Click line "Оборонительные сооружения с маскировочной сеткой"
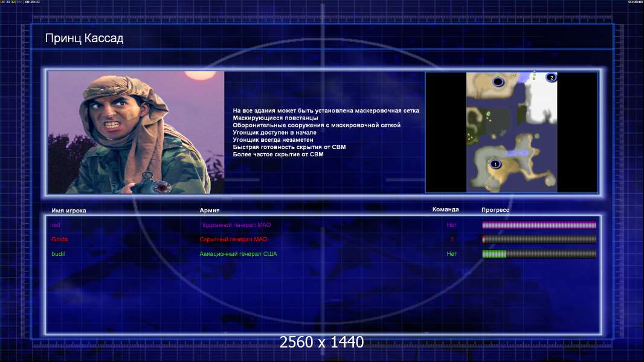This screenshot has width=644, height=362. pyautogui.click(x=317, y=125)
